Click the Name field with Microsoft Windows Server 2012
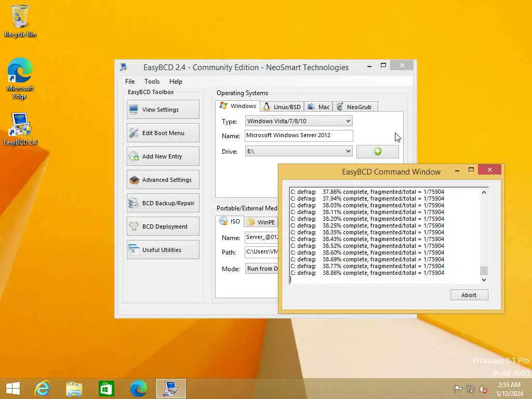The width and height of the screenshot is (532, 399). click(299, 136)
